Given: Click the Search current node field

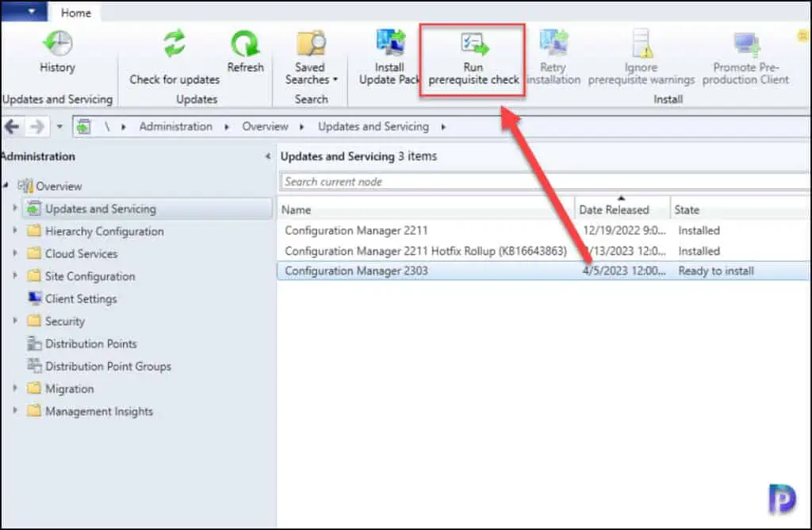Looking at the screenshot, I should pyautogui.click(x=546, y=182).
